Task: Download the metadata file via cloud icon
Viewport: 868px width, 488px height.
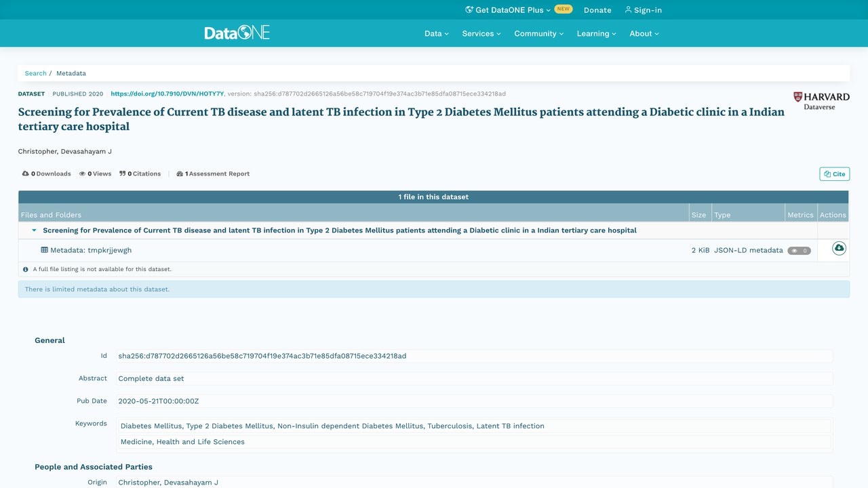Action: coord(839,249)
